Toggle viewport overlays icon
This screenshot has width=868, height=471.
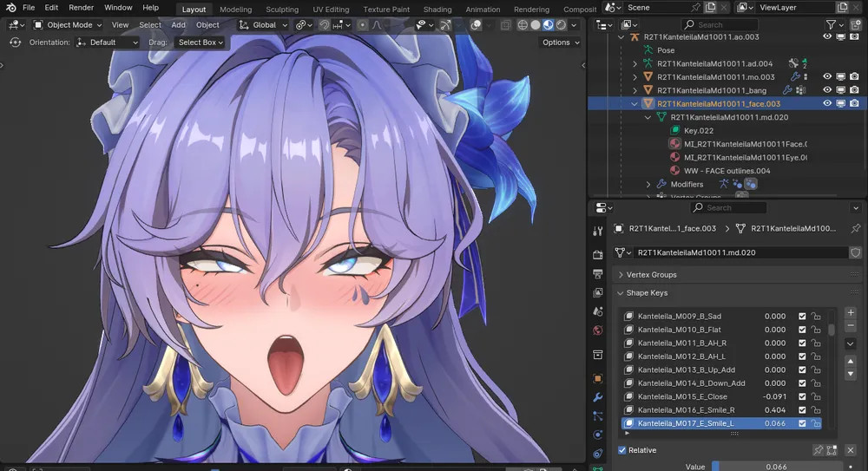476,25
